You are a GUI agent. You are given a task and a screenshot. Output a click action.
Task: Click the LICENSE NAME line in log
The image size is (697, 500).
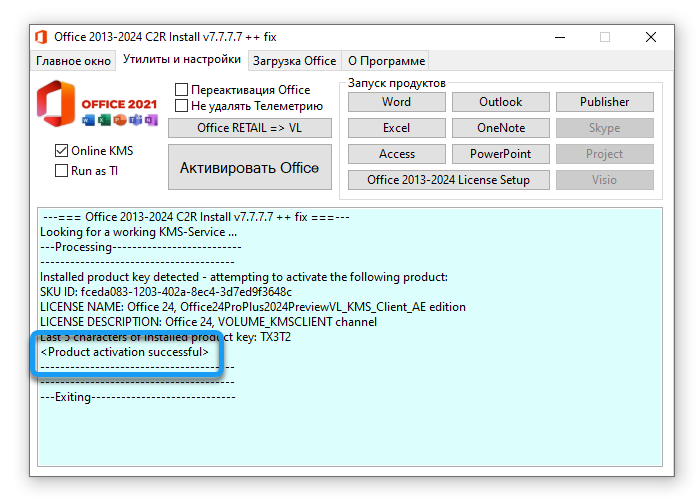point(252,307)
